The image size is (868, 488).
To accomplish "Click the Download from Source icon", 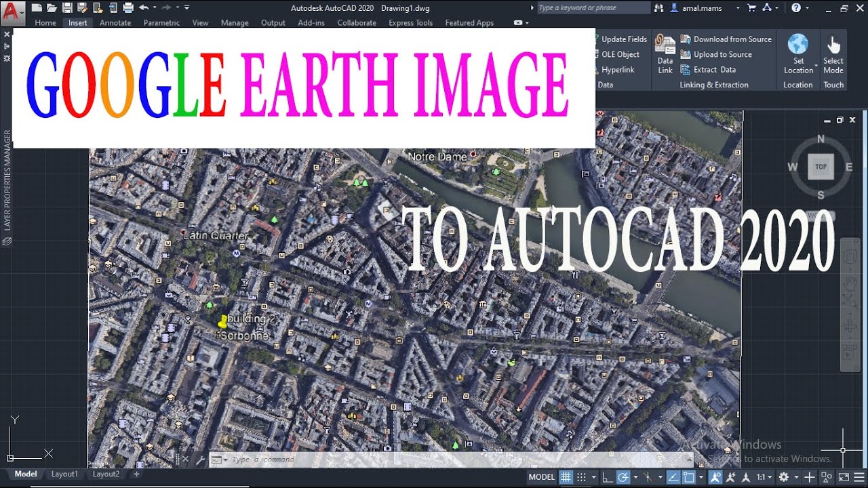I will [686, 39].
